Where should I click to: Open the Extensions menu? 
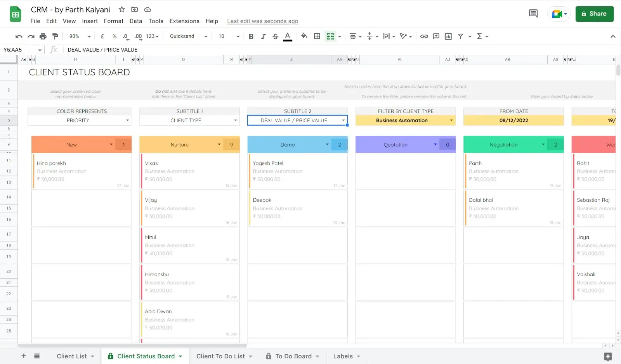click(184, 21)
